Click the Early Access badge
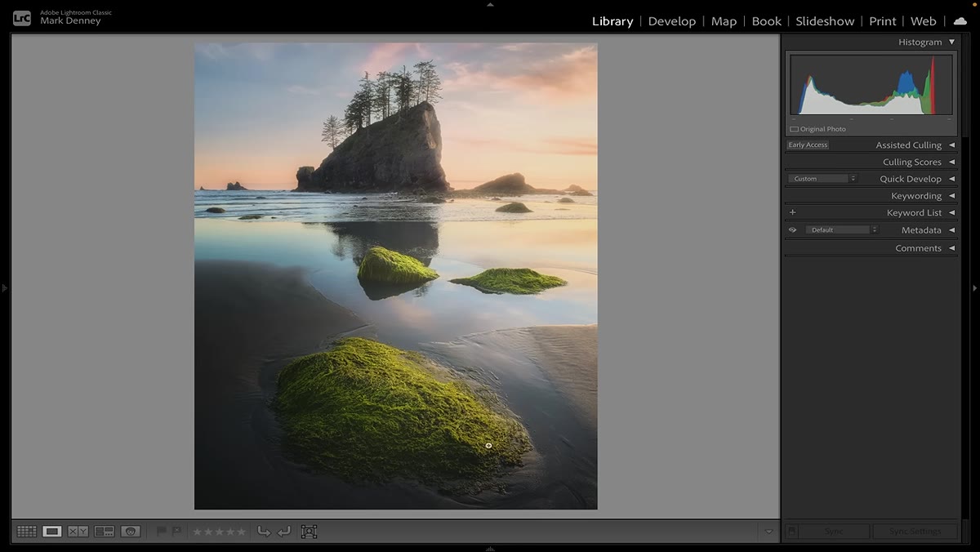The height and width of the screenshot is (552, 980). (808, 145)
